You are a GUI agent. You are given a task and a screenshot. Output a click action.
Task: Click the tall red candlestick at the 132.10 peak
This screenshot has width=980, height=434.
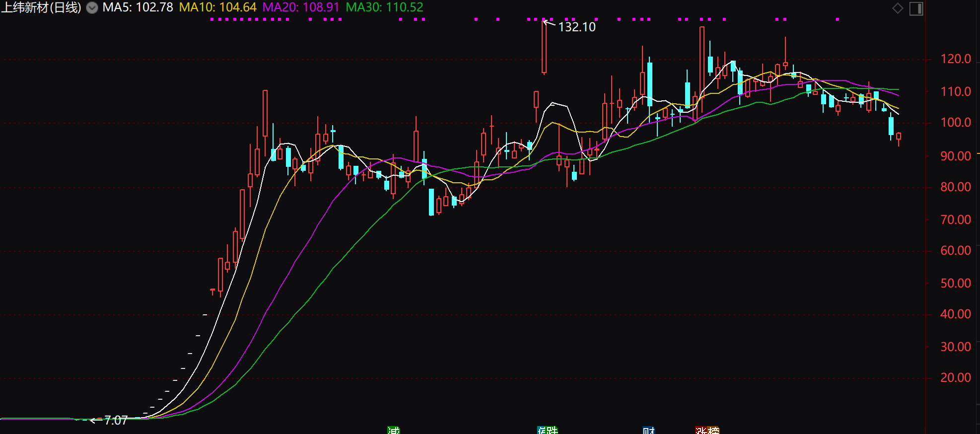[544, 47]
